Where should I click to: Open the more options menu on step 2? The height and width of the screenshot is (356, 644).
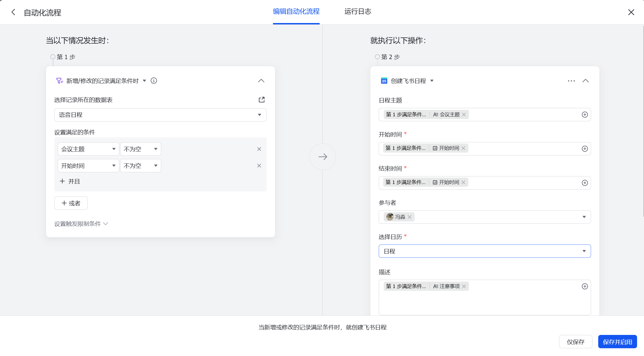pos(571,81)
